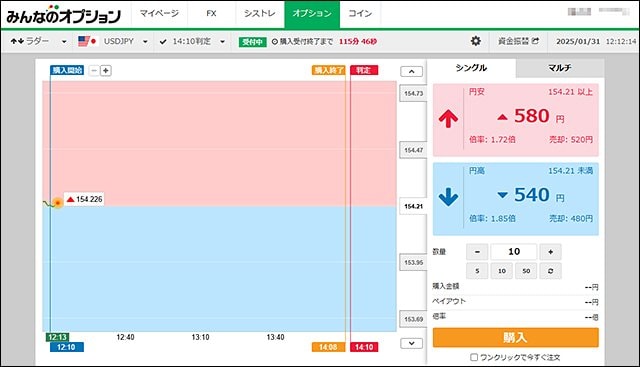Click the quantity input field
640x367 pixels.
pyautogui.click(x=514, y=252)
